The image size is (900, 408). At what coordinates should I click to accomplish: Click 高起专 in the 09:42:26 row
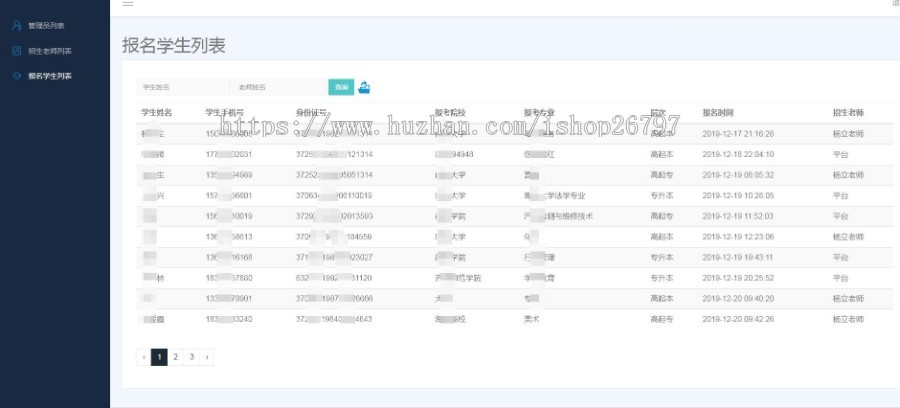coord(662,320)
